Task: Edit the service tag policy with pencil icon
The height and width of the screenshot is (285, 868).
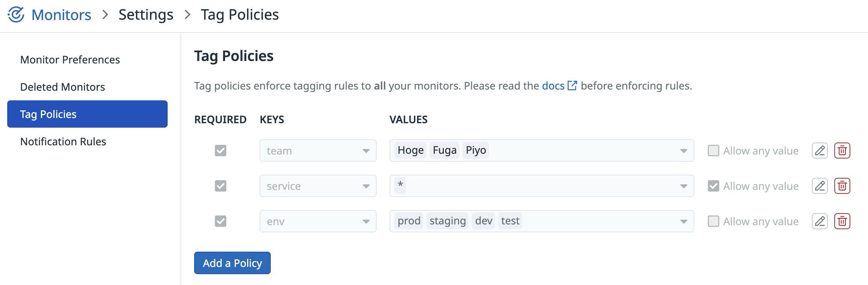Action: tap(819, 186)
